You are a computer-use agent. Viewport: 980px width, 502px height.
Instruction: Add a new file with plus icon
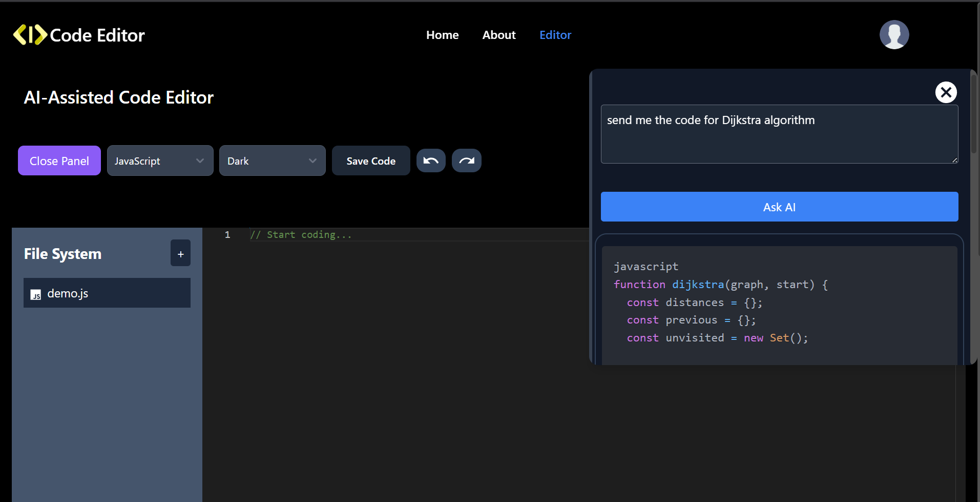tap(180, 253)
